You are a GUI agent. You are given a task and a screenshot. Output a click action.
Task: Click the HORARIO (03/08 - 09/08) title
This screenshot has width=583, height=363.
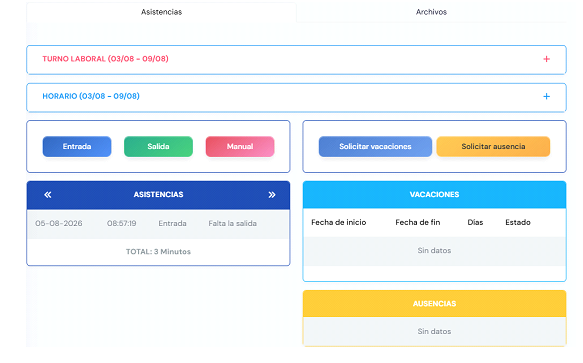pyautogui.click(x=91, y=96)
